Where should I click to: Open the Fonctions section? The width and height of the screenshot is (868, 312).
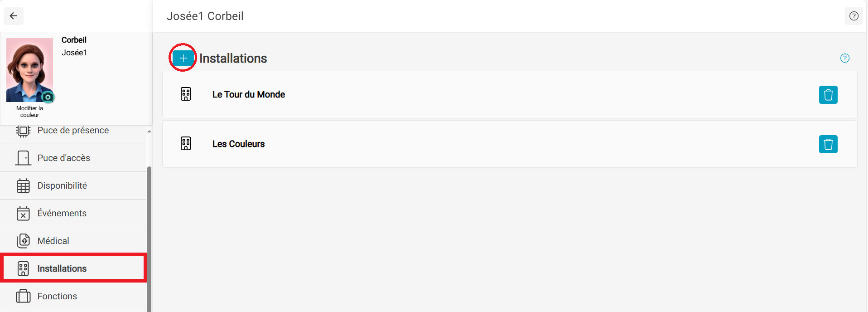(x=73, y=296)
